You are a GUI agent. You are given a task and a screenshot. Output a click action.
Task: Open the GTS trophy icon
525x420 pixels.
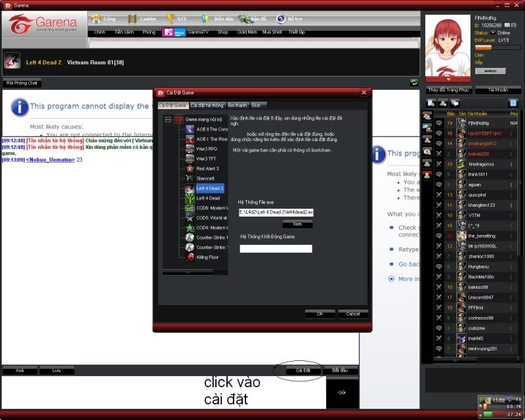[x=171, y=19]
